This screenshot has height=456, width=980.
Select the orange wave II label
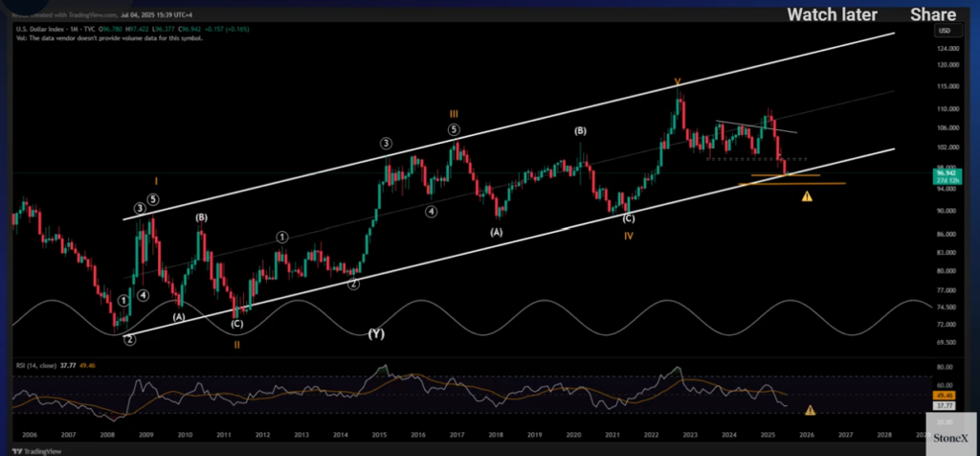click(237, 344)
